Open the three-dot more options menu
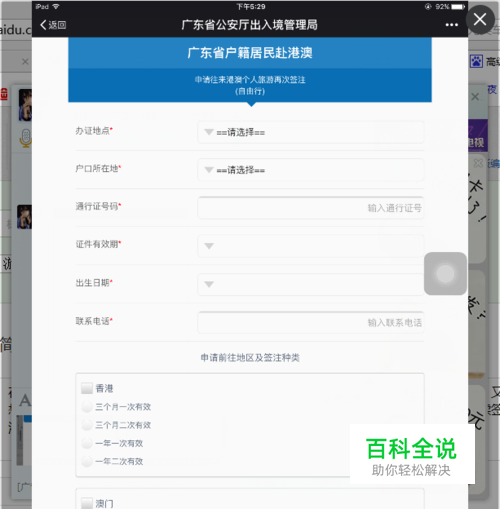Screen dimensions: 500x509 point(451,25)
